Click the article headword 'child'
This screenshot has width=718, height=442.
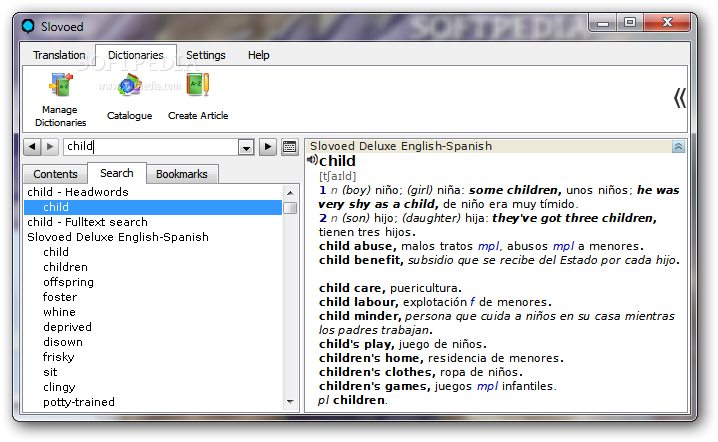click(337, 161)
